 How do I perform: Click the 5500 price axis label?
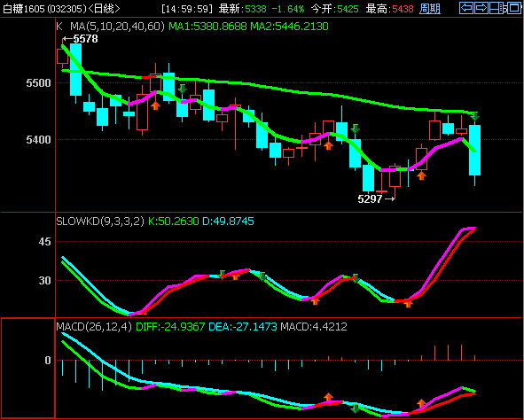click(38, 83)
